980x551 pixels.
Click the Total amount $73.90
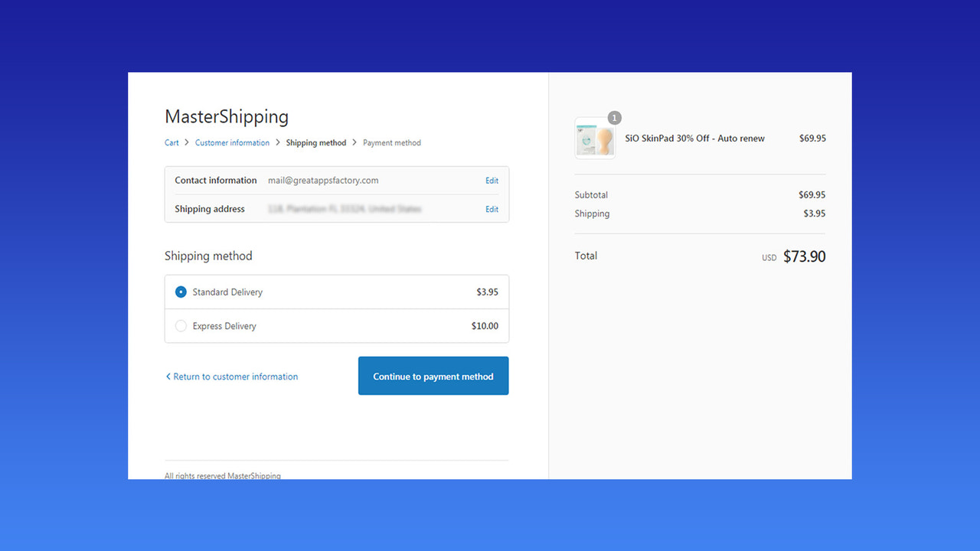pos(804,256)
